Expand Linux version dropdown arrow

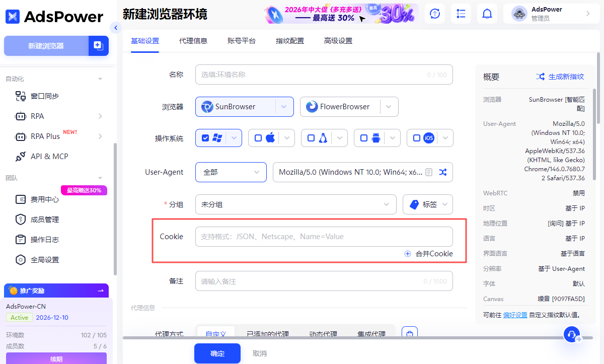pyautogui.click(x=340, y=138)
